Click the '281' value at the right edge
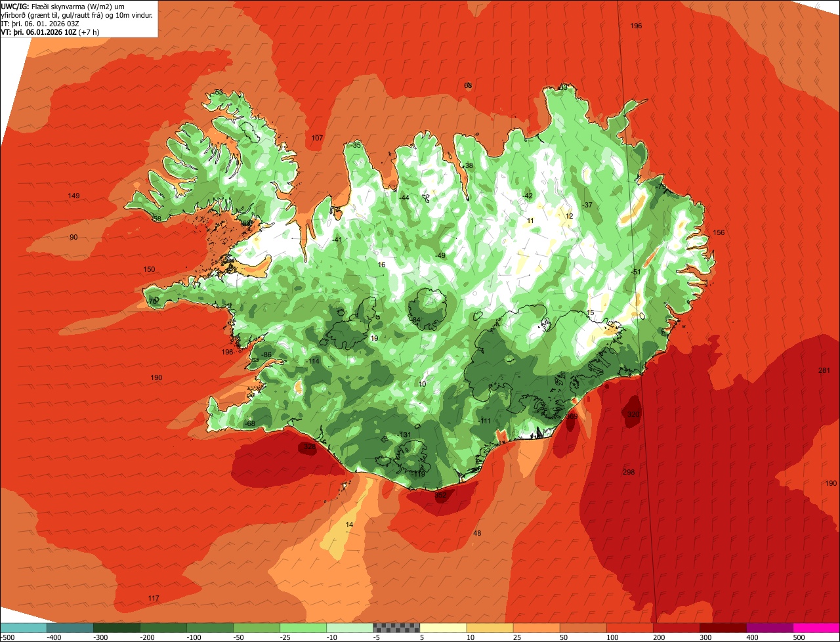840x642 pixels. pos(824,370)
